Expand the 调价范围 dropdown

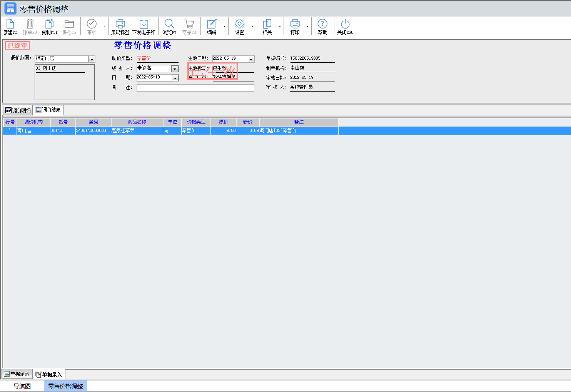(92, 59)
